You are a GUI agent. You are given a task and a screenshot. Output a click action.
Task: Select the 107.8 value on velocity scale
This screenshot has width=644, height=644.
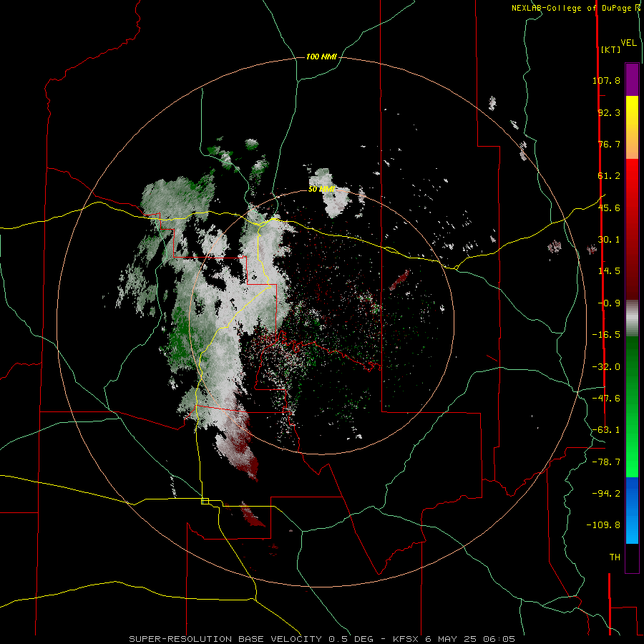click(x=606, y=80)
